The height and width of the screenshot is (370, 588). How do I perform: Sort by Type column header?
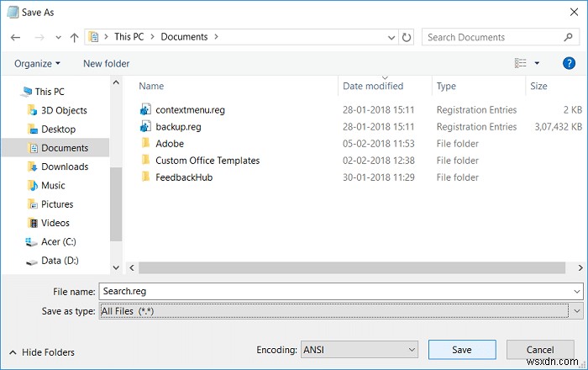[446, 86]
